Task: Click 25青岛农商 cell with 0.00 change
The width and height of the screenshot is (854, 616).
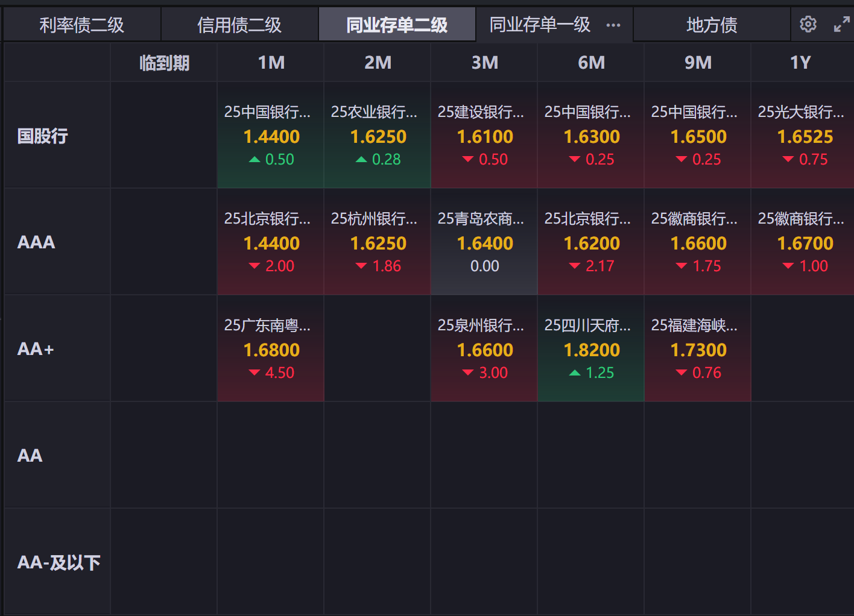Action: point(484,242)
